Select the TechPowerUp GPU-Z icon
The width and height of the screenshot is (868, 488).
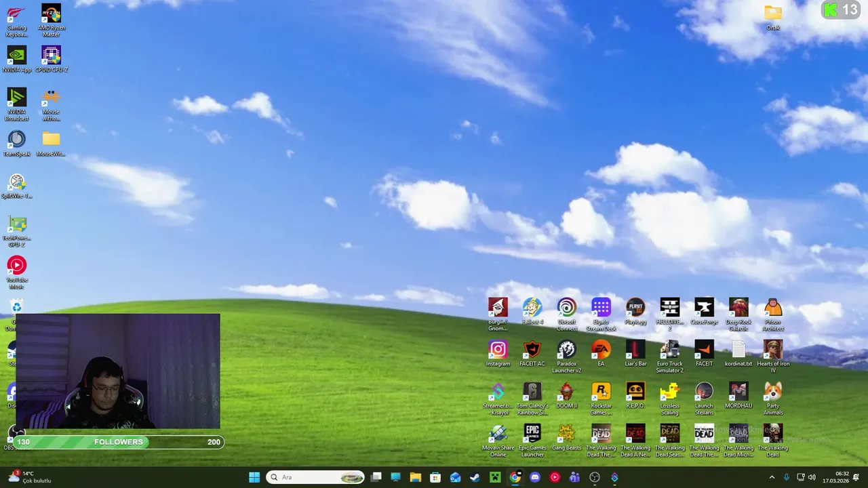(x=16, y=231)
